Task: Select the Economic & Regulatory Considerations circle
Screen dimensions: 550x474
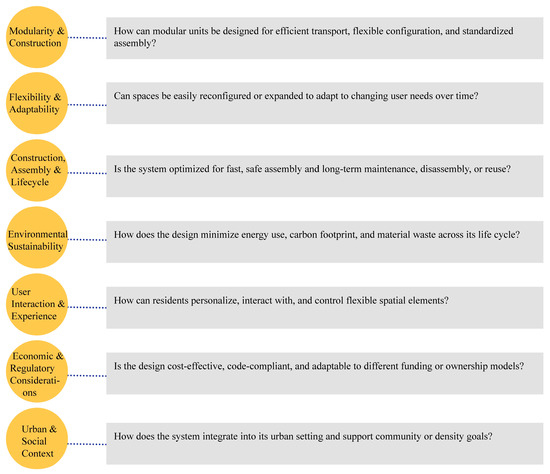Action: coord(37,371)
